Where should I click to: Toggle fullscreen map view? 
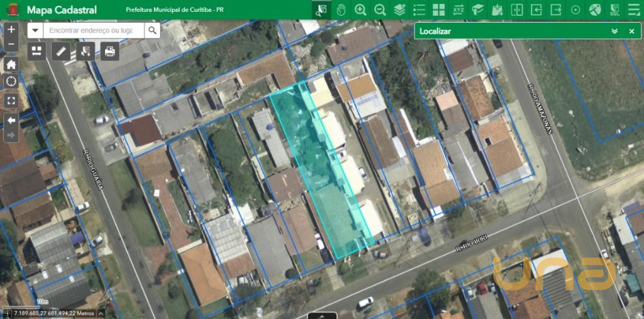(x=11, y=100)
